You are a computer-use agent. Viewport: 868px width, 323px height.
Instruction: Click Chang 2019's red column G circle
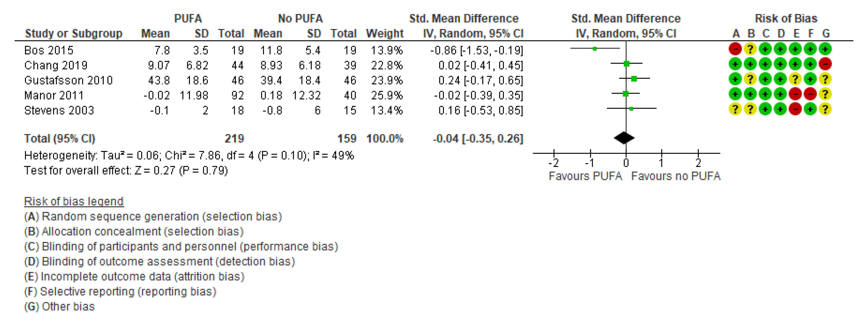pos(825,64)
